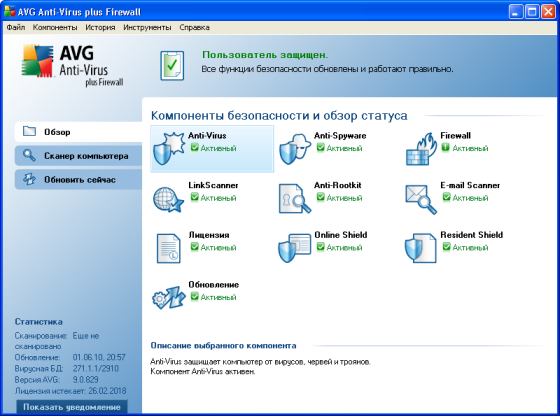
Task: Open the Лицензия document icon
Action: click(x=169, y=248)
